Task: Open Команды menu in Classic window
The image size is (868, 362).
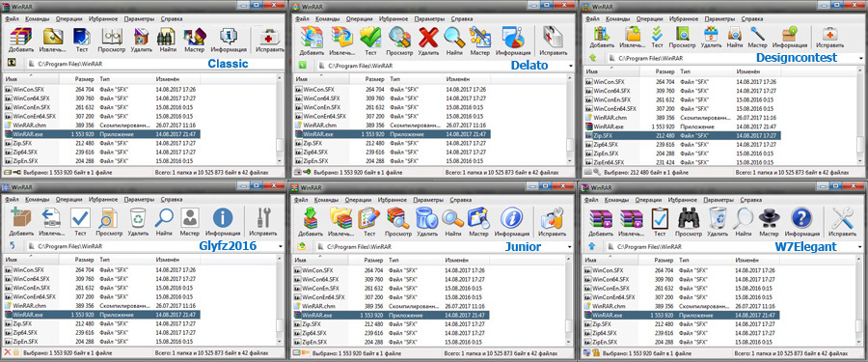Action: tap(36, 18)
